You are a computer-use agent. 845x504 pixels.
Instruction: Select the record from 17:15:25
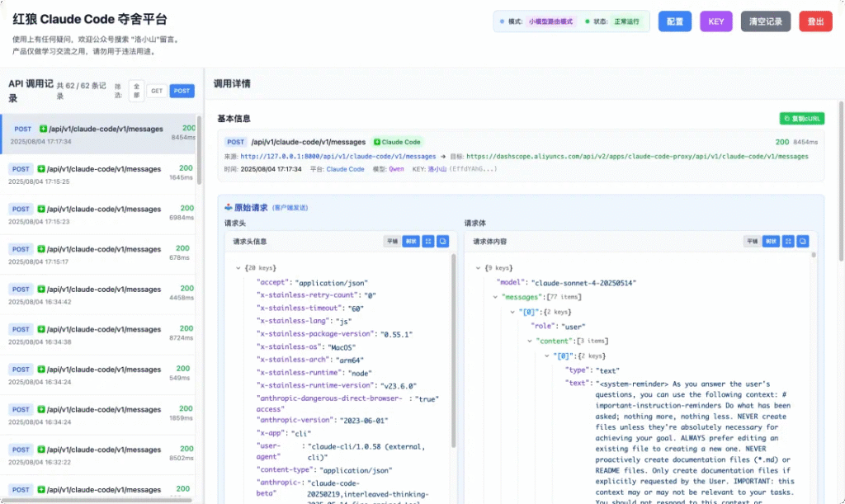pyautogui.click(x=98, y=175)
